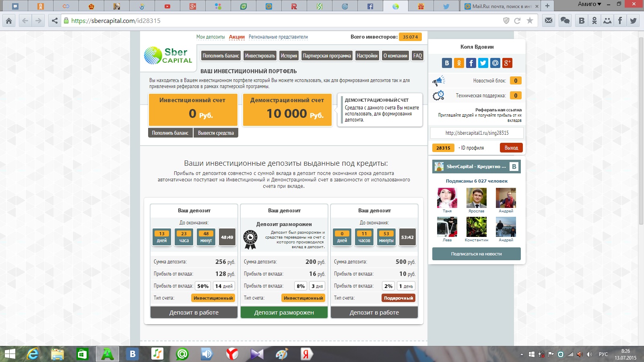The image size is (644, 362).
Task: Open a new browser tab
Action: point(547,6)
